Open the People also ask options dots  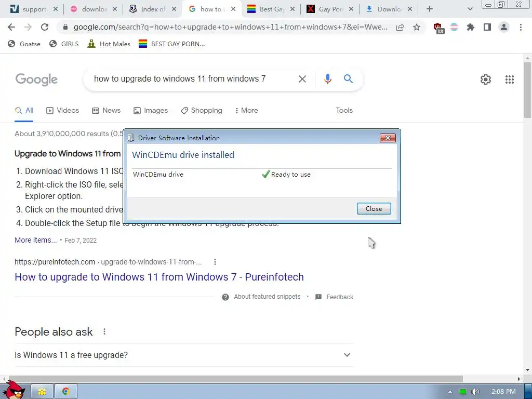(104, 332)
